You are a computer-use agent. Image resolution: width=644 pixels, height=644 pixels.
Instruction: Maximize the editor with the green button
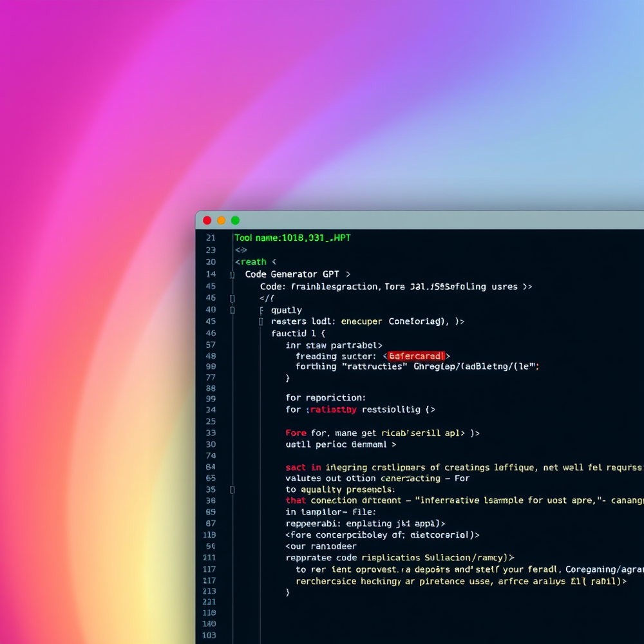(235, 220)
